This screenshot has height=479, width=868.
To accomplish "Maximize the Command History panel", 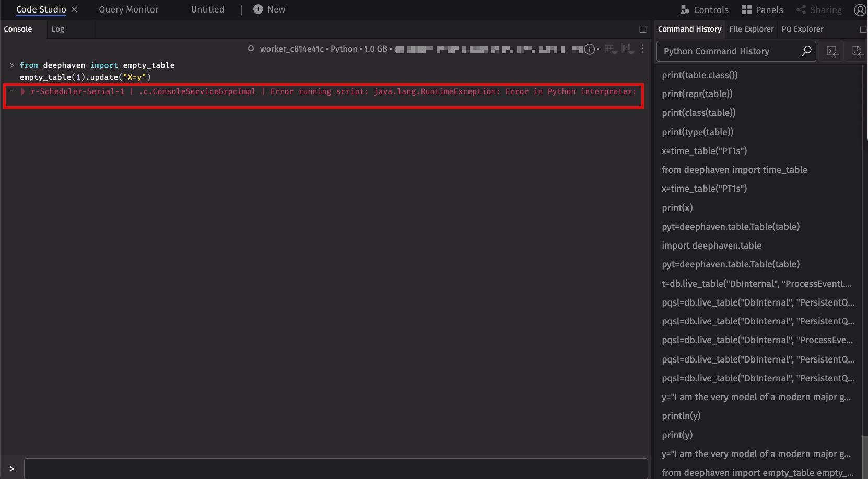I will (x=863, y=30).
